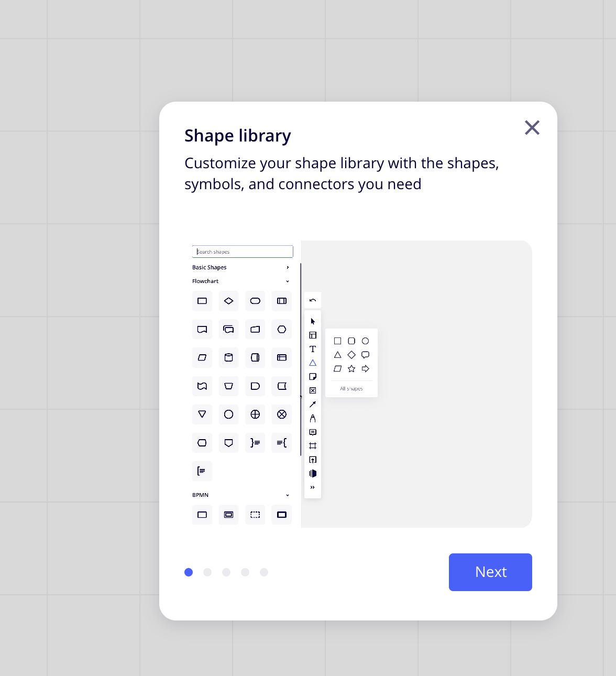Click the Next button
Screen dimensions: 616x676
tap(490, 572)
